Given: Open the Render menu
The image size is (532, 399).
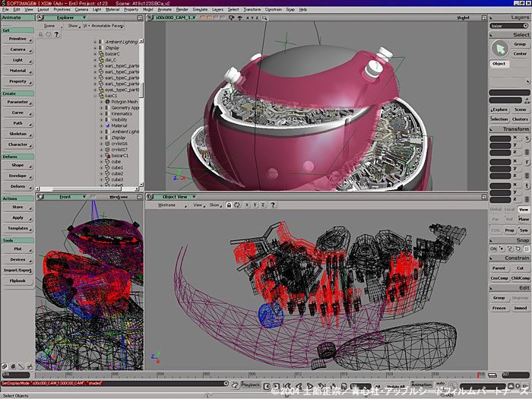Looking at the screenshot, I should coord(182,9).
